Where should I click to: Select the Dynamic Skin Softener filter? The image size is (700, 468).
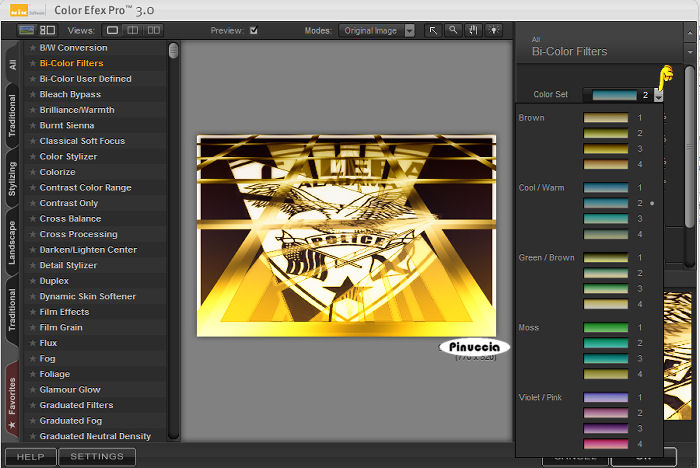[x=88, y=297]
